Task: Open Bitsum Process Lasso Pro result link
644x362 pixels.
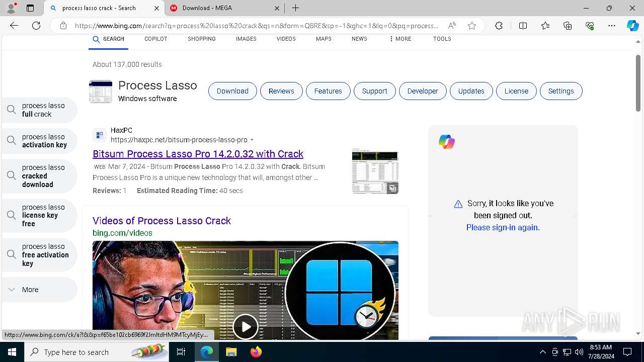Action: tap(198, 154)
